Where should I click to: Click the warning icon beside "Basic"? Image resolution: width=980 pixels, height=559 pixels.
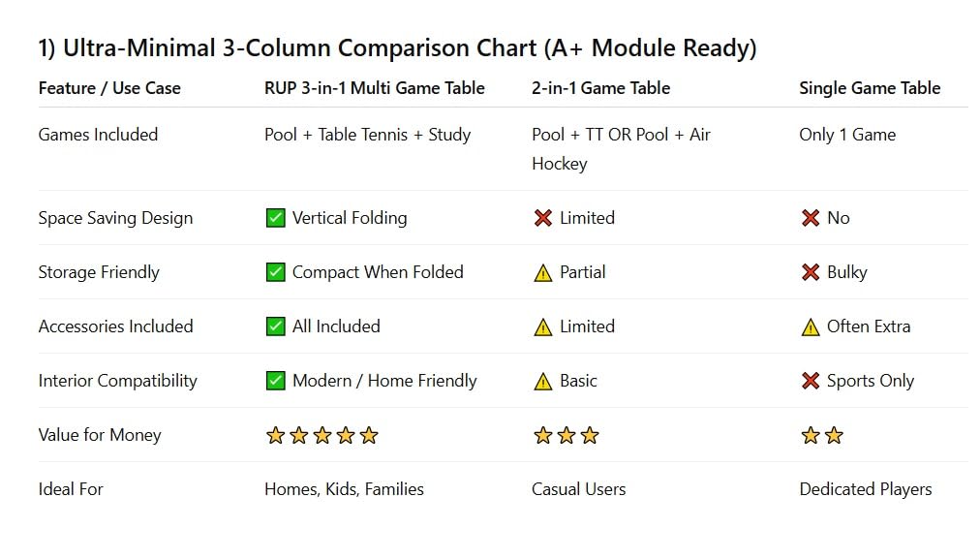(x=543, y=381)
